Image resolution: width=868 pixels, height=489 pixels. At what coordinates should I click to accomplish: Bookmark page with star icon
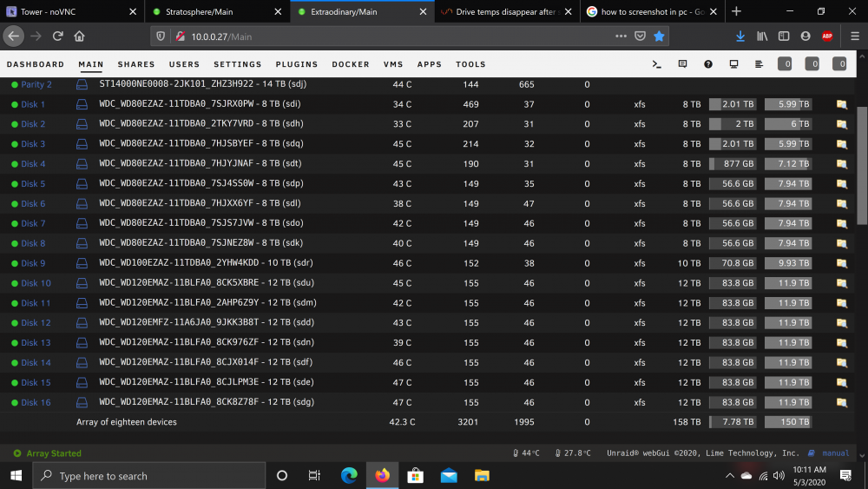(659, 36)
